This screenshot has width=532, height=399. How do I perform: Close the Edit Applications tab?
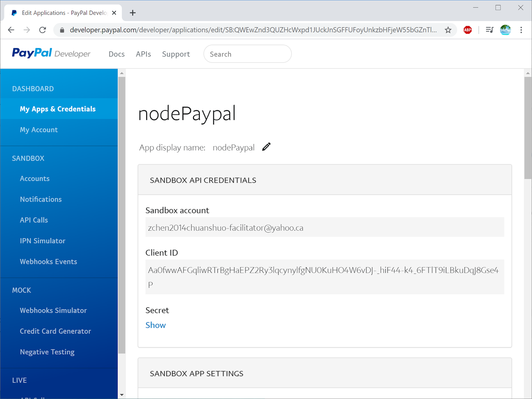pyautogui.click(x=114, y=13)
